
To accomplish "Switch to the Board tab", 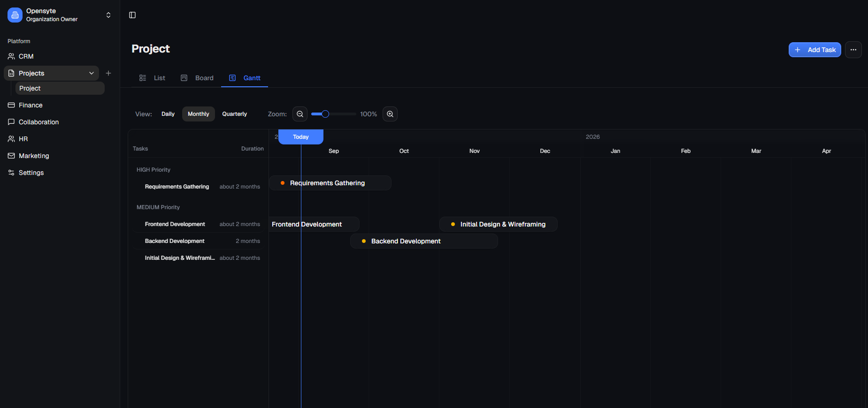I will [x=197, y=78].
